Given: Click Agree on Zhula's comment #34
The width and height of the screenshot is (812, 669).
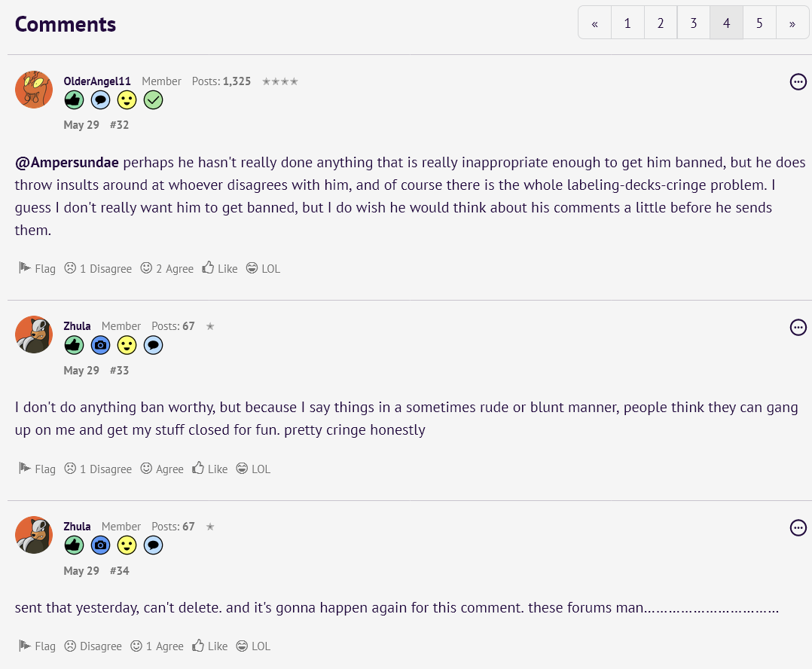Looking at the screenshot, I should pyautogui.click(x=157, y=646).
